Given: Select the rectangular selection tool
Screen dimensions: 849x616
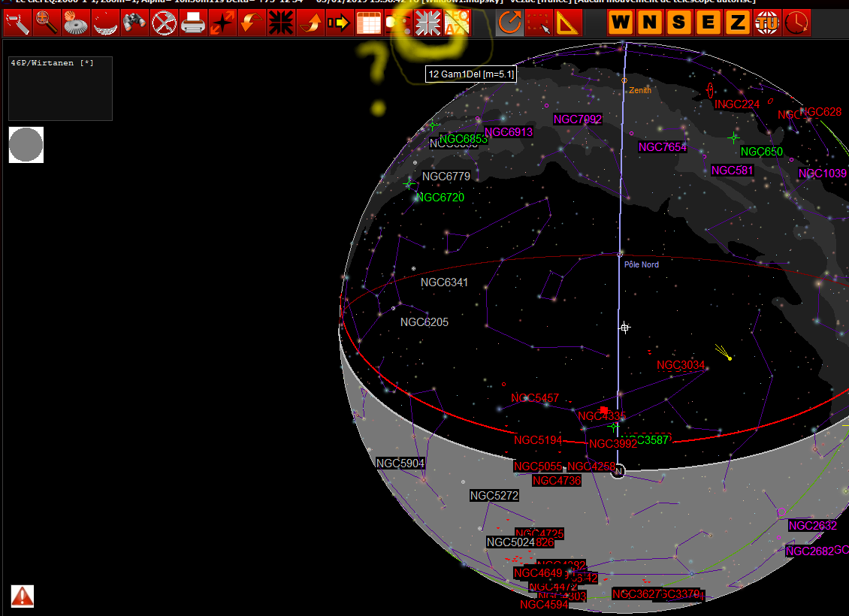Looking at the screenshot, I should point(538,23).
